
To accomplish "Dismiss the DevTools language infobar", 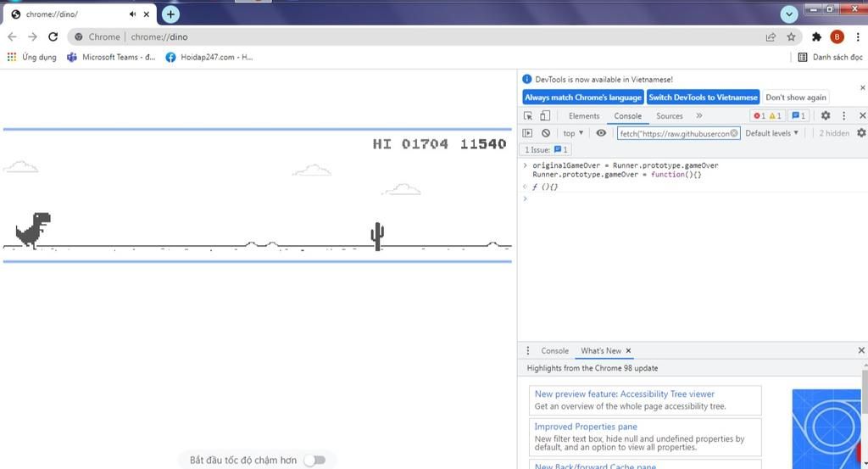I will pos(862,87).
